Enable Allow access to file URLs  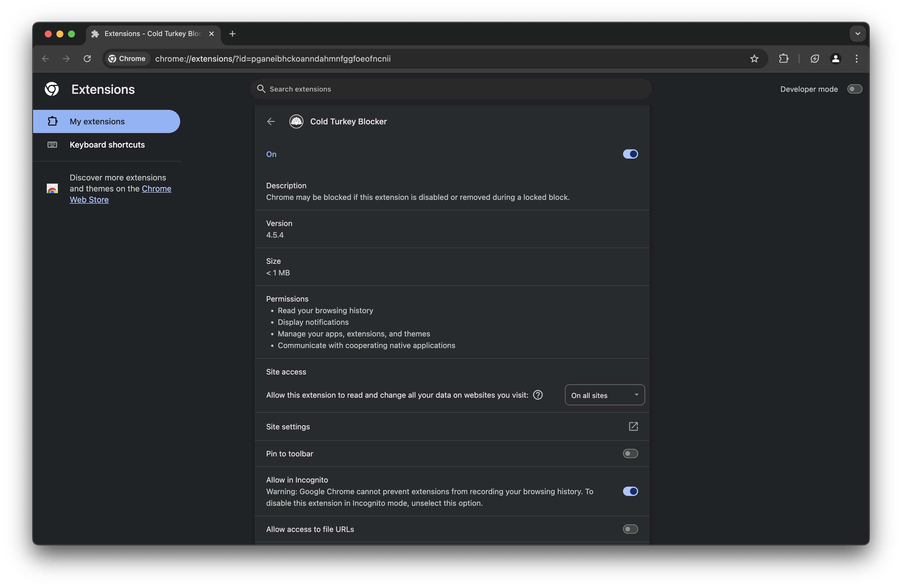click(630, 529)
